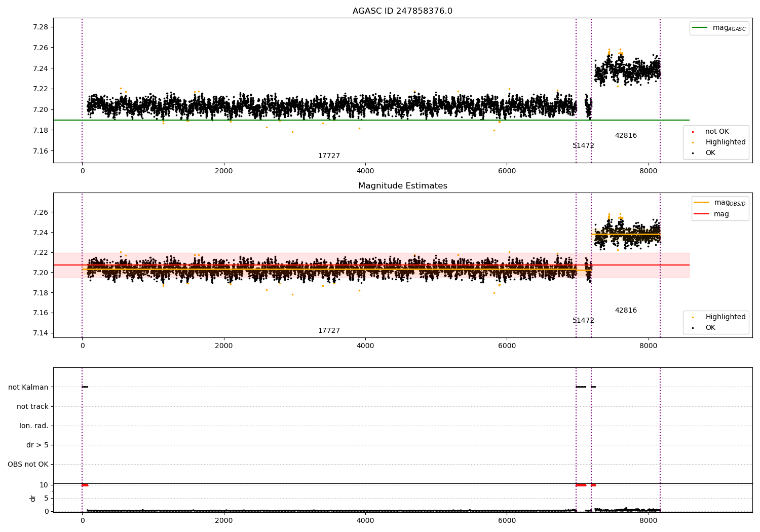760x532 pixels.
Task: Click 'Highlighted' in the Magnitude Estimates legend
Action: pyautogui.click(x=725, y=317)
